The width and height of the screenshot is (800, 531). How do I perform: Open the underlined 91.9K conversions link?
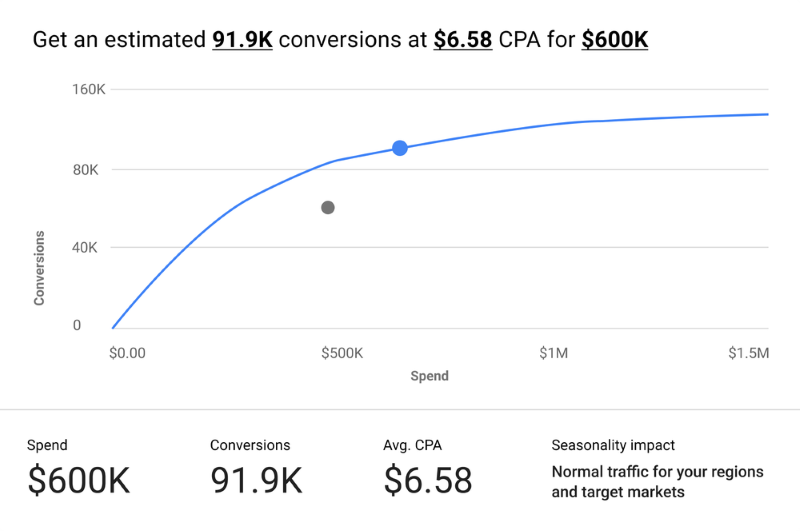point(242,40)
